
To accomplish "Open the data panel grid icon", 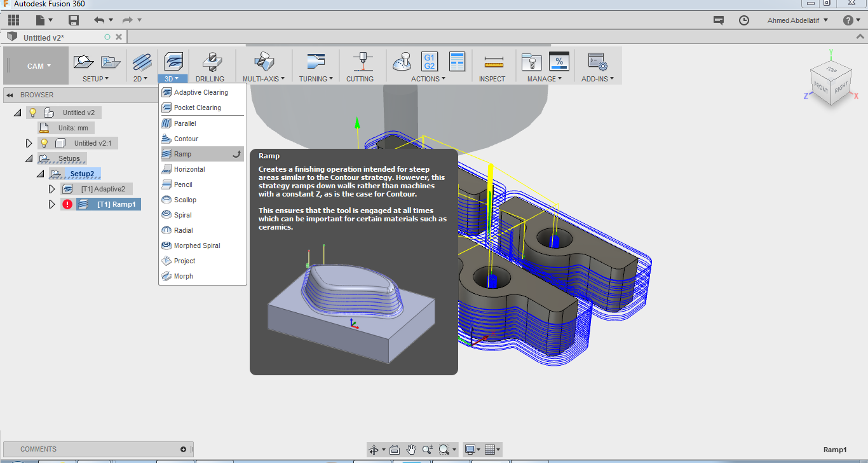I will (x=13, y=20).
